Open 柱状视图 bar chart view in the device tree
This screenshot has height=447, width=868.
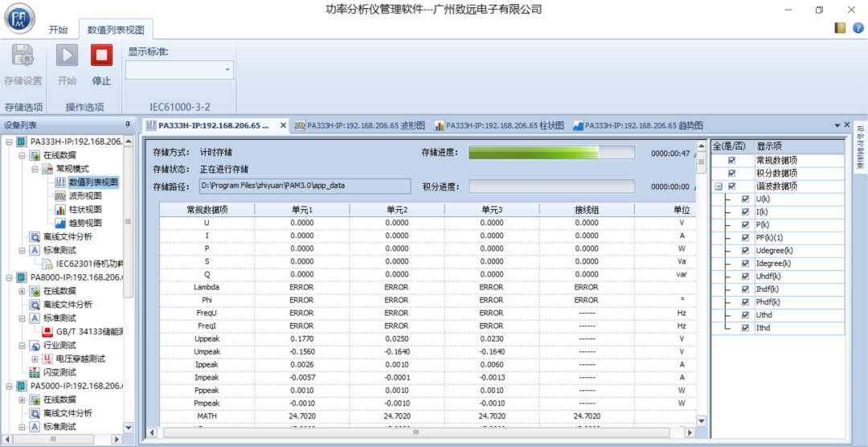85,209
